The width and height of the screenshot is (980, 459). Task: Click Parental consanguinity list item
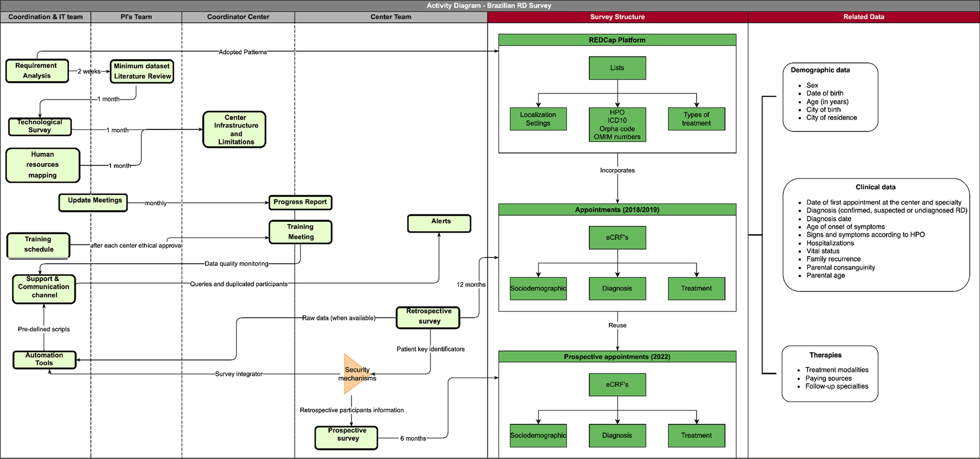point(840,267)
